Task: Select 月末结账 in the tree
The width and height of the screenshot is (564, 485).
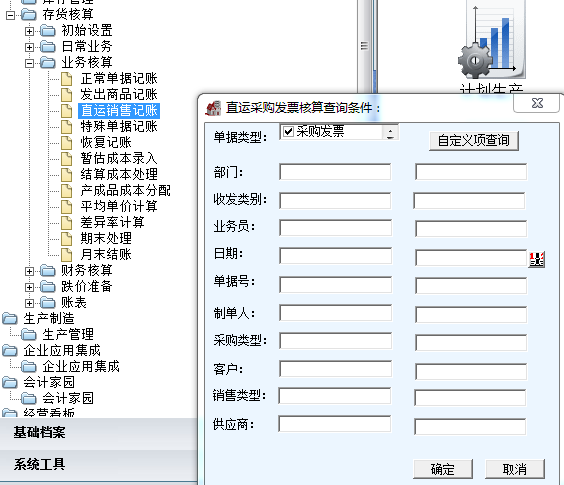Action: tap(106, 254)
